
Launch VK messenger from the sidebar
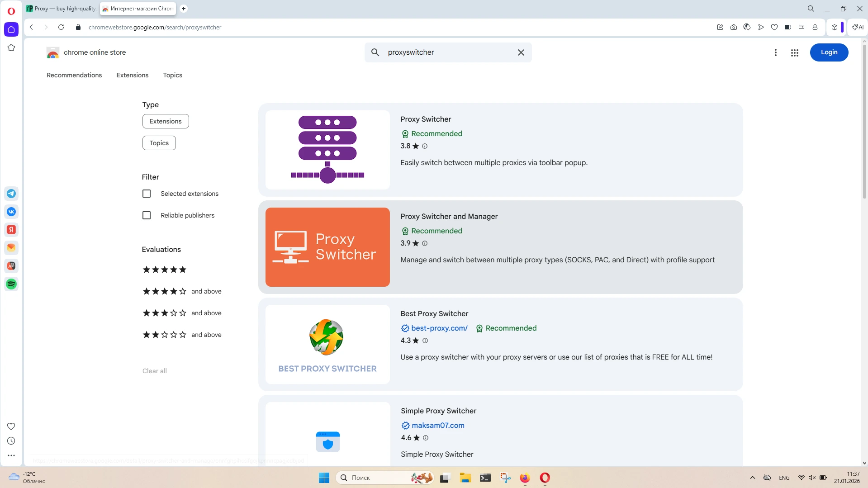(x=11, y=212)
